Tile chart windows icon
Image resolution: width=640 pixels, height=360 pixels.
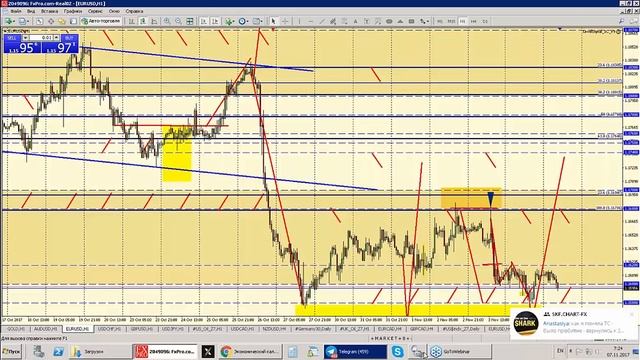tap(190, 21)
